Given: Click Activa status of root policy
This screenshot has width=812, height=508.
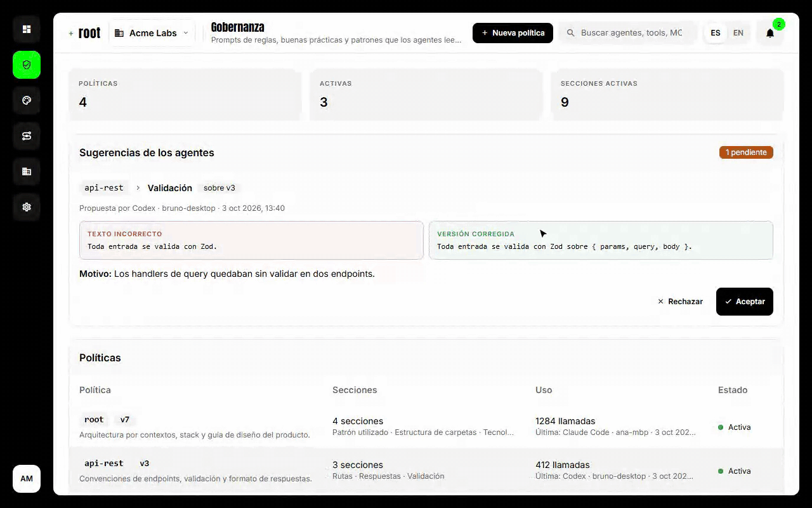Looking at the screenshot, I should pos(735,427).
